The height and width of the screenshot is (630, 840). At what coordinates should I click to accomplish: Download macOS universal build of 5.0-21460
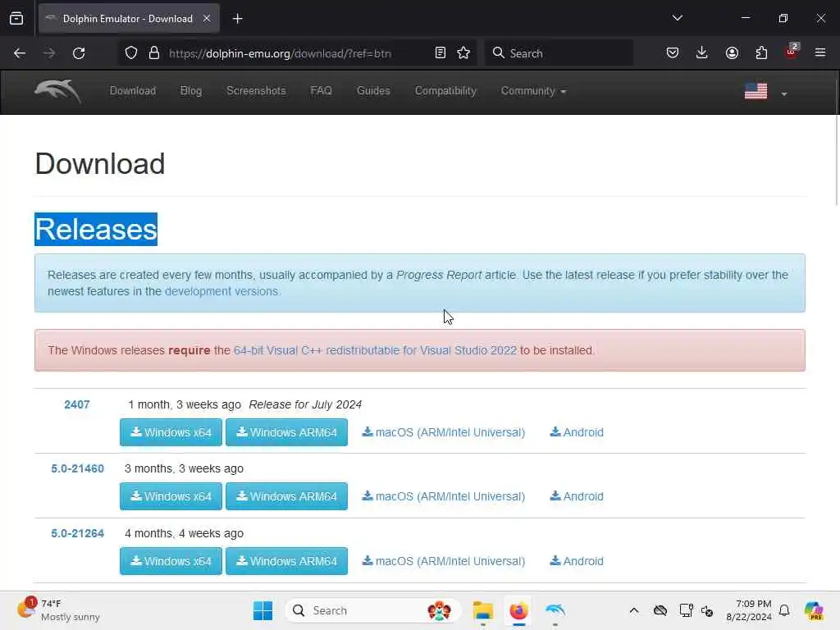coord(444,496)
